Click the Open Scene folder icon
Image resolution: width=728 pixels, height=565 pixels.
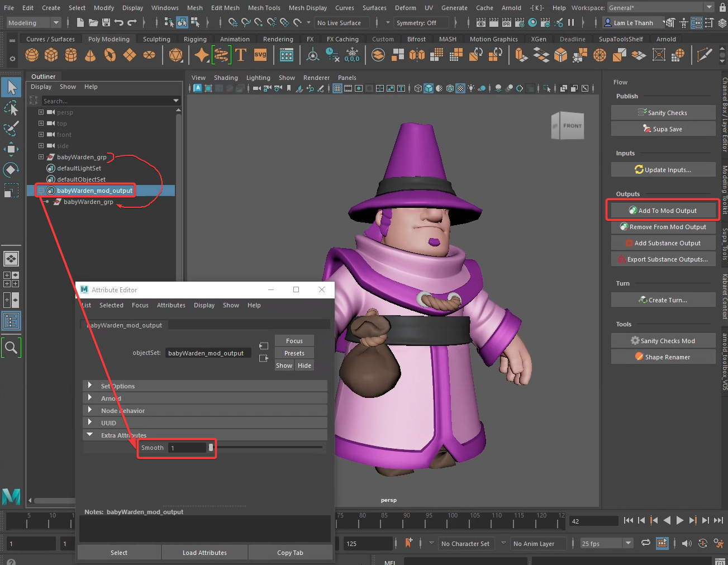coord(93,22)
